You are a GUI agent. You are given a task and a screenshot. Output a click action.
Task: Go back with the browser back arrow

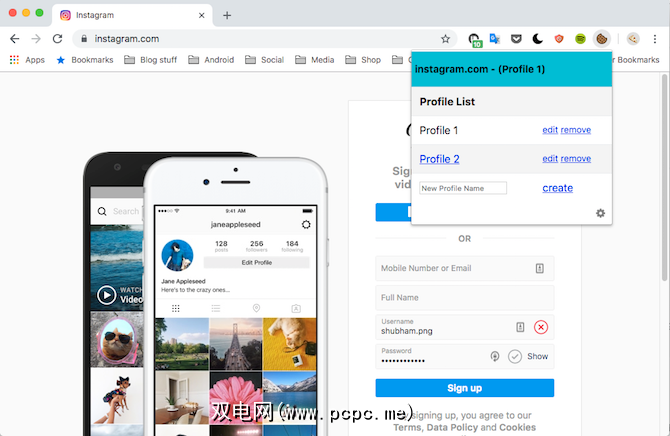(x=15, y=39)
